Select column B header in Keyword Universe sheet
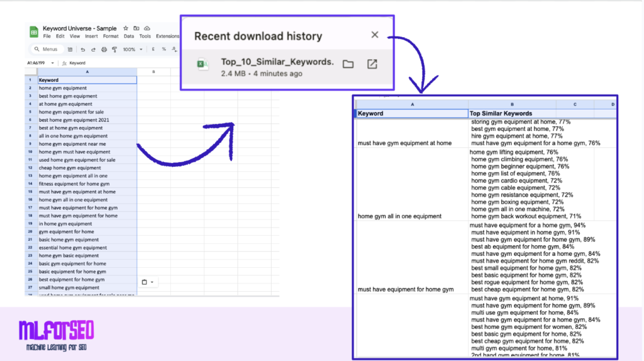This screenshot has height=361, width=644. coord(153,72)
